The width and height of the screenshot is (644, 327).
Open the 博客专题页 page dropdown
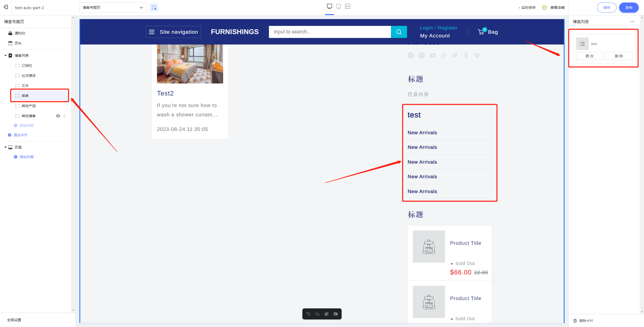[x=113, y=8]
